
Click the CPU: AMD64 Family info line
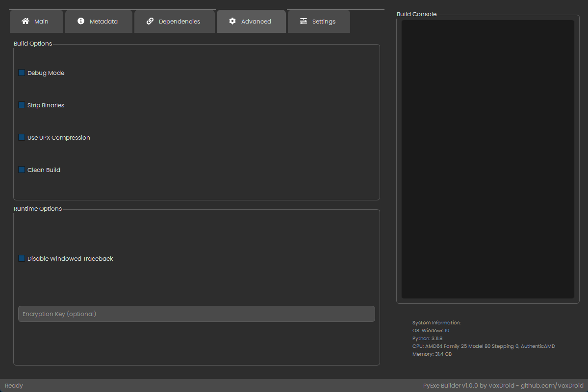[484, 346]
